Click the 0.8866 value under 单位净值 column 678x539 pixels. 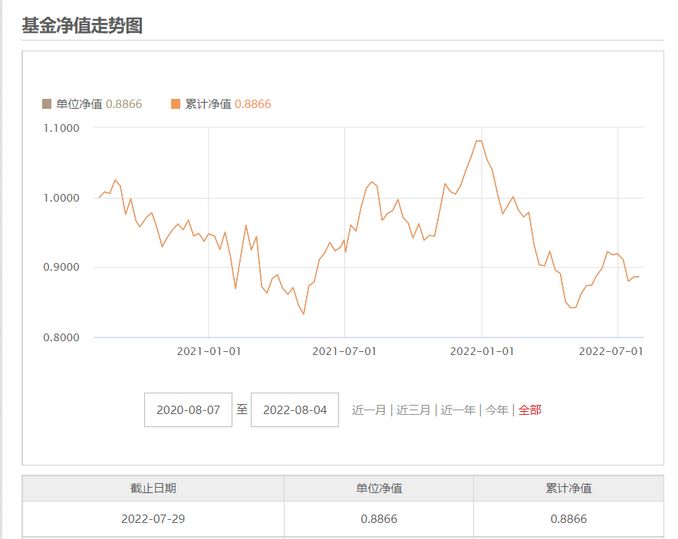tap(379, 519)
